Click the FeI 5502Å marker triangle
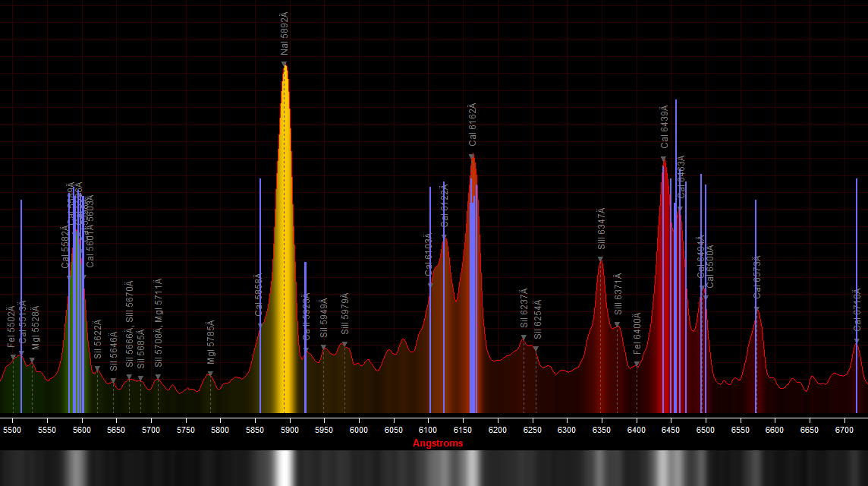This screenshot has width=868, height=486. click(13, 358)
